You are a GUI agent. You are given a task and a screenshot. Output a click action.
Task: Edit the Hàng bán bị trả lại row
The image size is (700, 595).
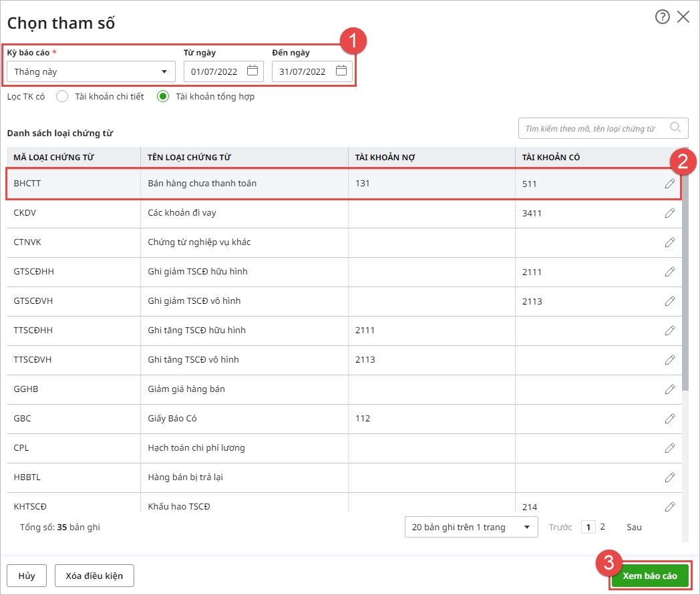[x=669, y=477]
